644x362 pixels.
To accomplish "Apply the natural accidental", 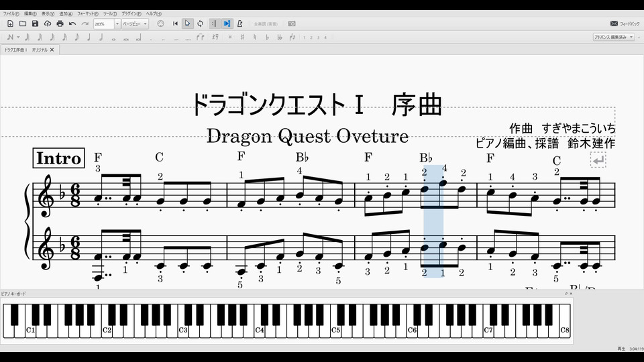I will pos(255,38).
